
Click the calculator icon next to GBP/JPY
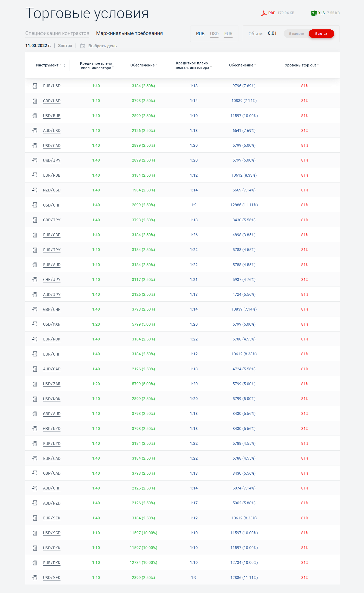pos(35,220)
